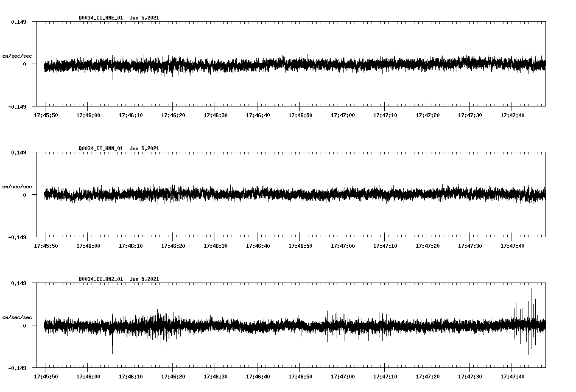Click the 17:46:00 time label under HNE plot

[x=88, y=115]
